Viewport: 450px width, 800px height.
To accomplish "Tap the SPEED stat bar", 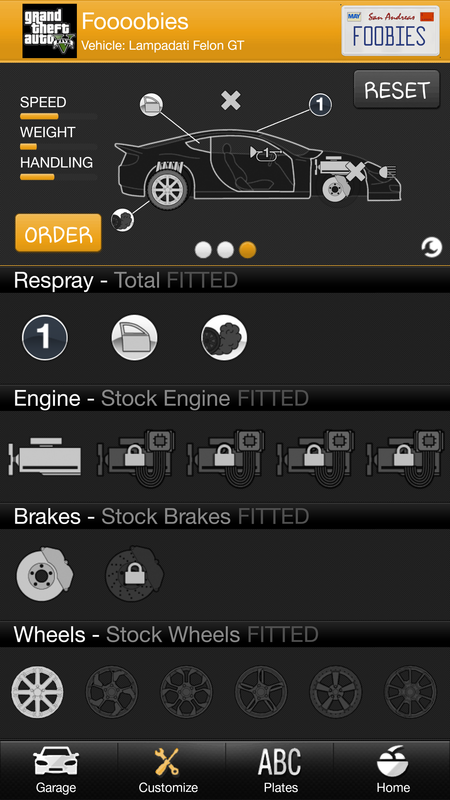I will (58, 116).
